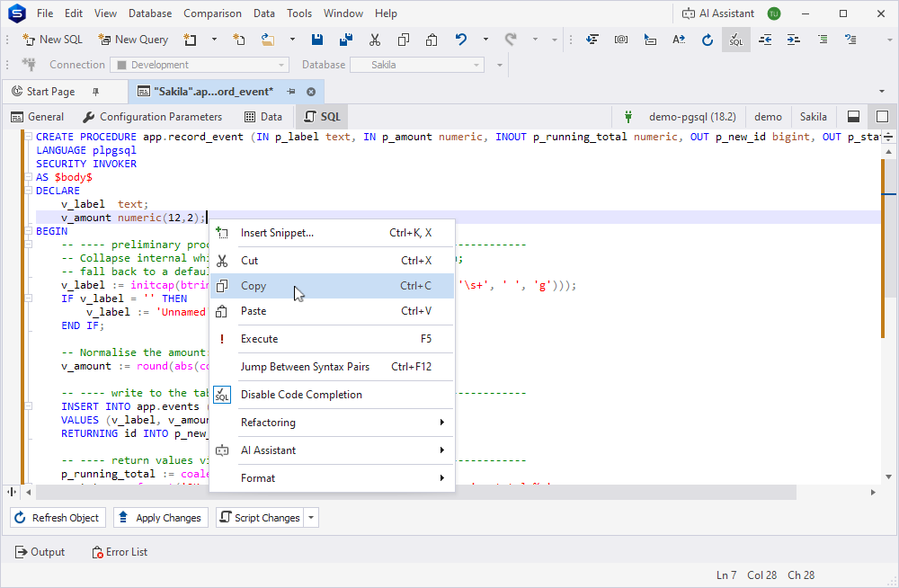
Task: Open the dropdown arrow next to Undo
Action: coord(485,40)
